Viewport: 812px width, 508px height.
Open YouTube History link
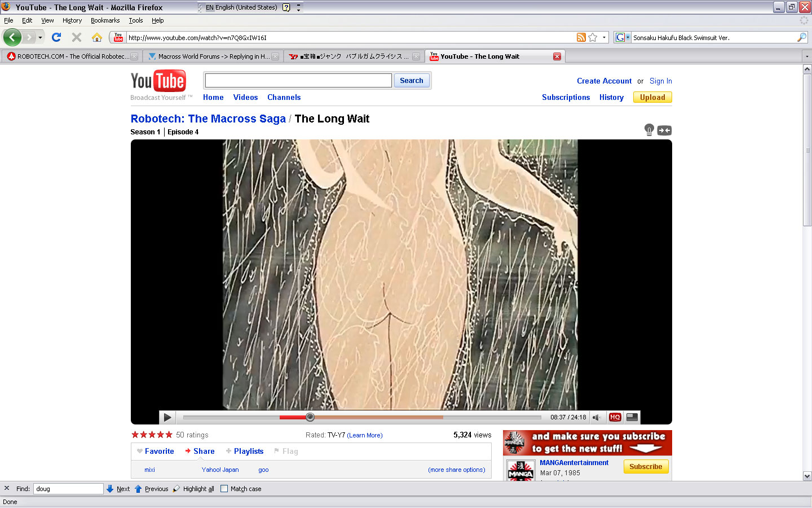(x=611, y=97)
